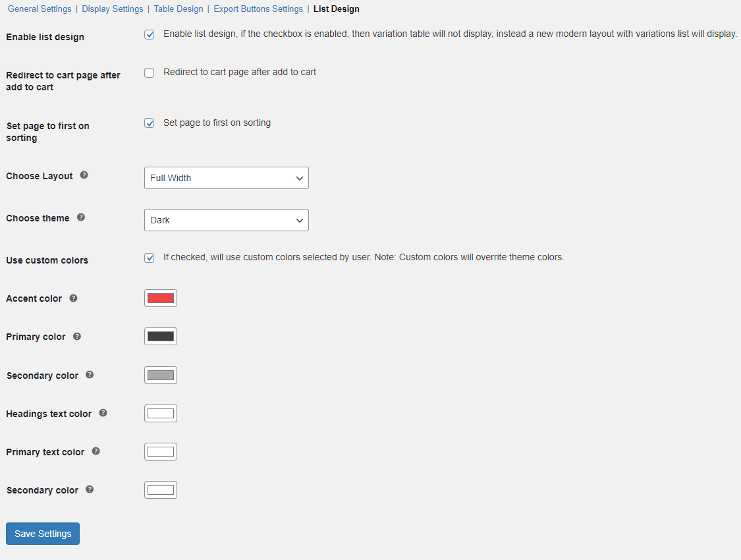The width and height of the screenshot is (741, 560).
Task: Click the Choose theme help icon
Action: pyautogui.click(x=80, y=217)
